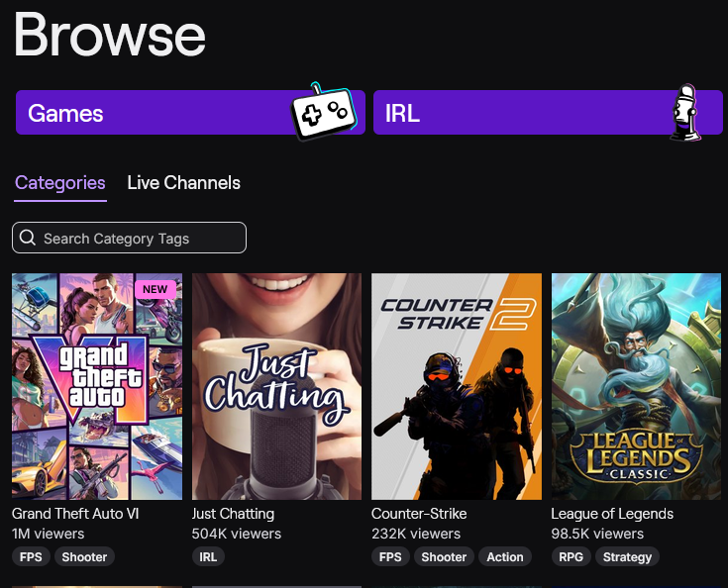
Task: Switch to the Live Channels tab
Action: click(184, 183)
